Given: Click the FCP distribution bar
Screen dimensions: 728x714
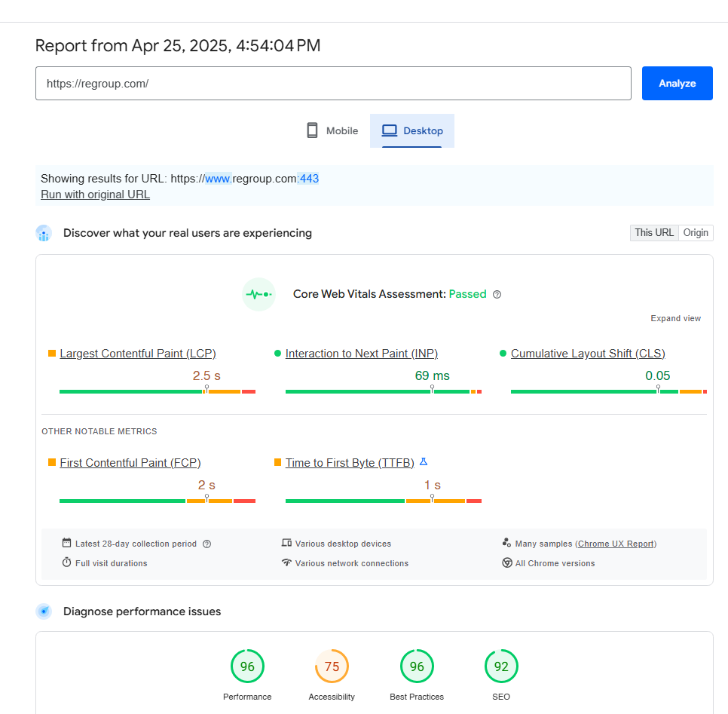Looking at the screenshot, I should point(158,501).
